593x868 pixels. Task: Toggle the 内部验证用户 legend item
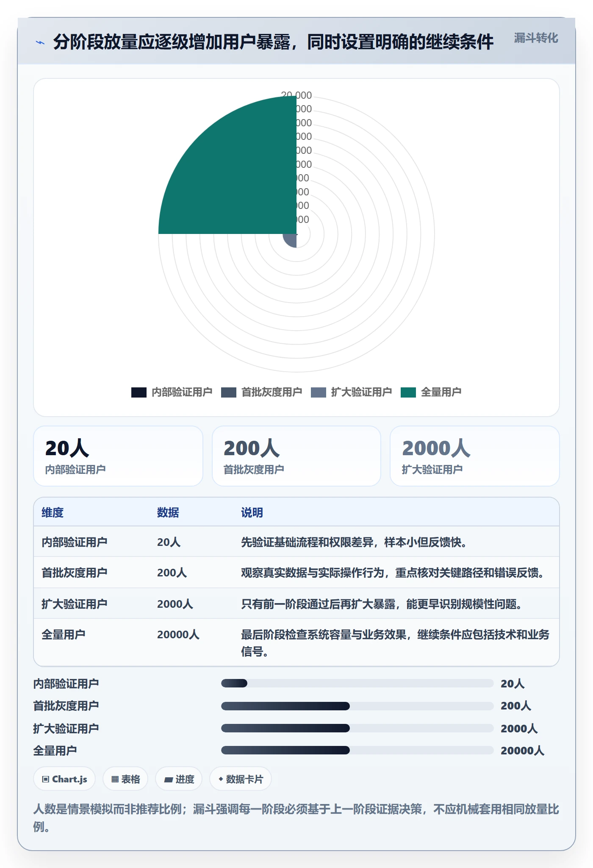point(172,392)
